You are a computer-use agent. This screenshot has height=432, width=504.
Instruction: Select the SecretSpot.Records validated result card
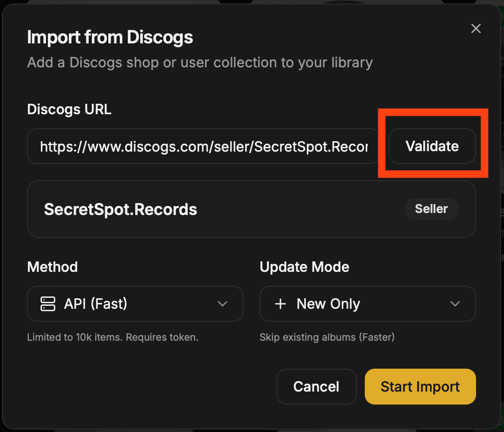(x=252, y=209)
